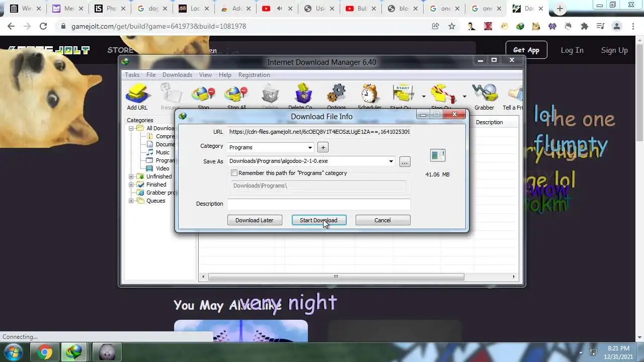Collapse the All Downloads tree node
The height and width of the screenshot is (362, 644).
click(x=131, y=128)
